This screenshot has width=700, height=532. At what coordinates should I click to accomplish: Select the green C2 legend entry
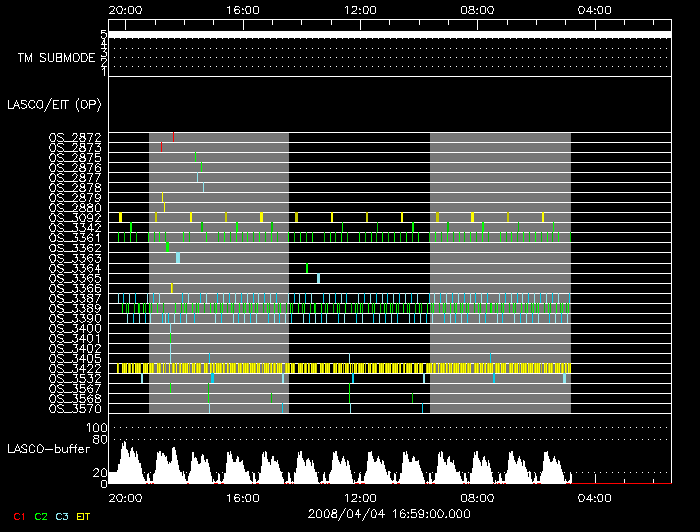click(40, 516)
